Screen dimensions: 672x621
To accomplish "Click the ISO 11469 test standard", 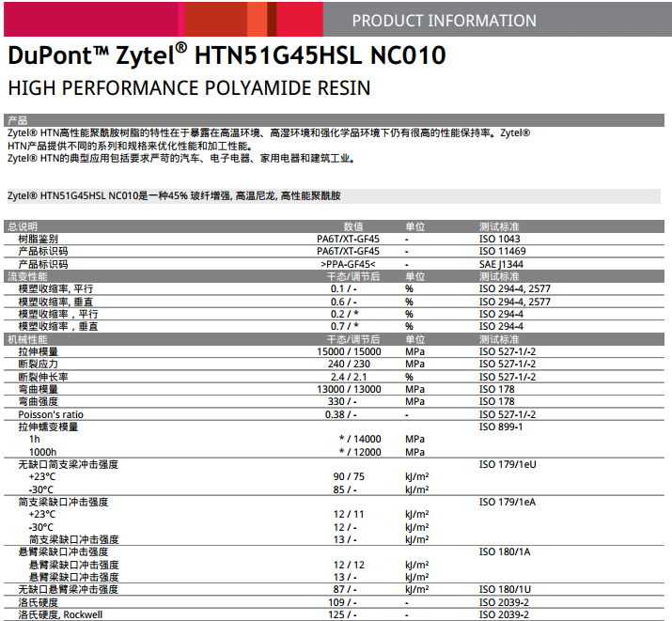I will (502, 252).
